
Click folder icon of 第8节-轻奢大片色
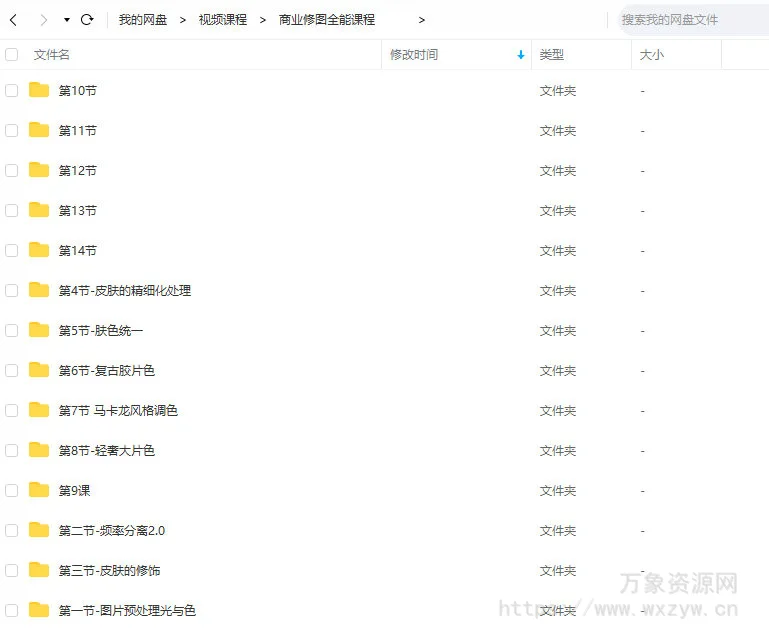(x=39, y=449)
